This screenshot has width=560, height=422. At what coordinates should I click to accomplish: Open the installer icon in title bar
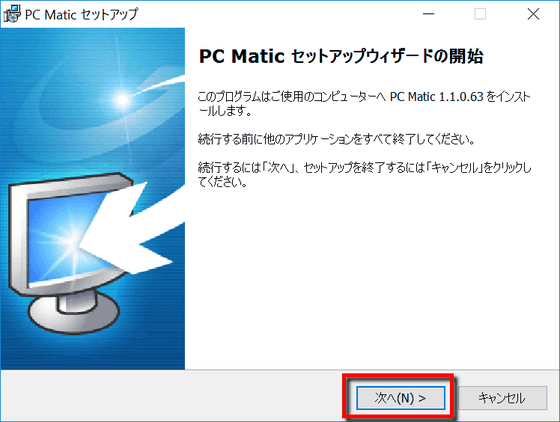(12, 14)
